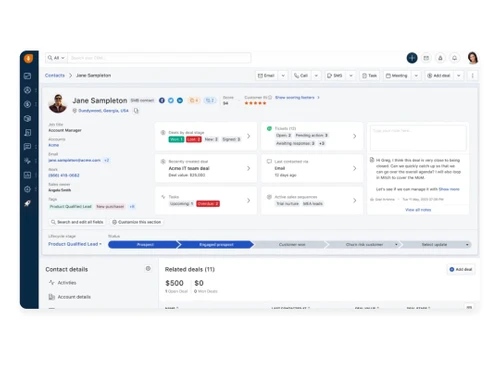Click the orange Freshsales logo icon
The width and height of the screenshot is (500, 375).
tap(28, 58)
